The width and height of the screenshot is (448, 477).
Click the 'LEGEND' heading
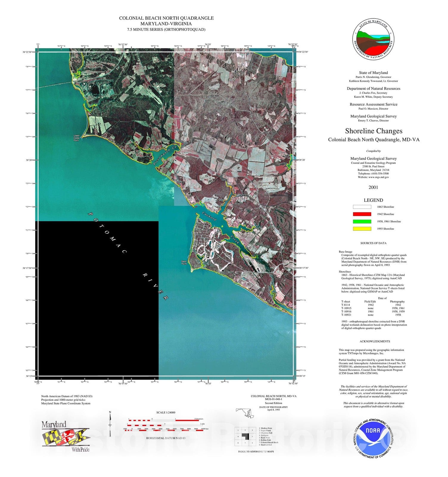click(x=373, y=200)
